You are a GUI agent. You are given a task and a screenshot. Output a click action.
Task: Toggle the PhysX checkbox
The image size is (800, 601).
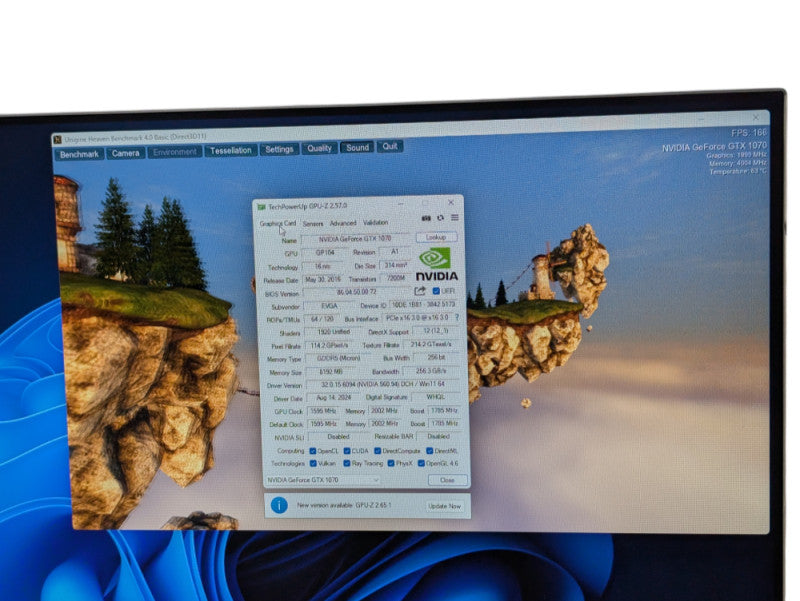(x=391, y=463)
